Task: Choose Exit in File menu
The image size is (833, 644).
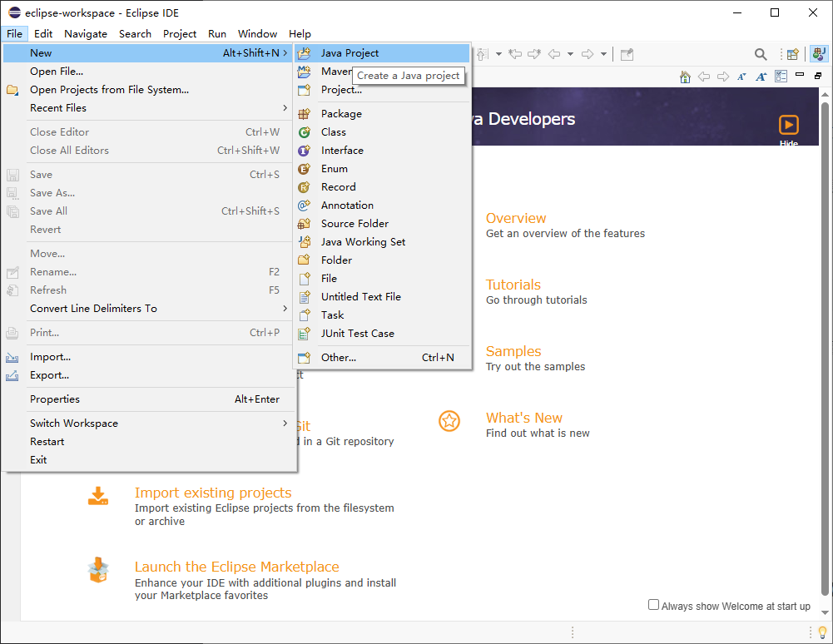Action: 149,459
